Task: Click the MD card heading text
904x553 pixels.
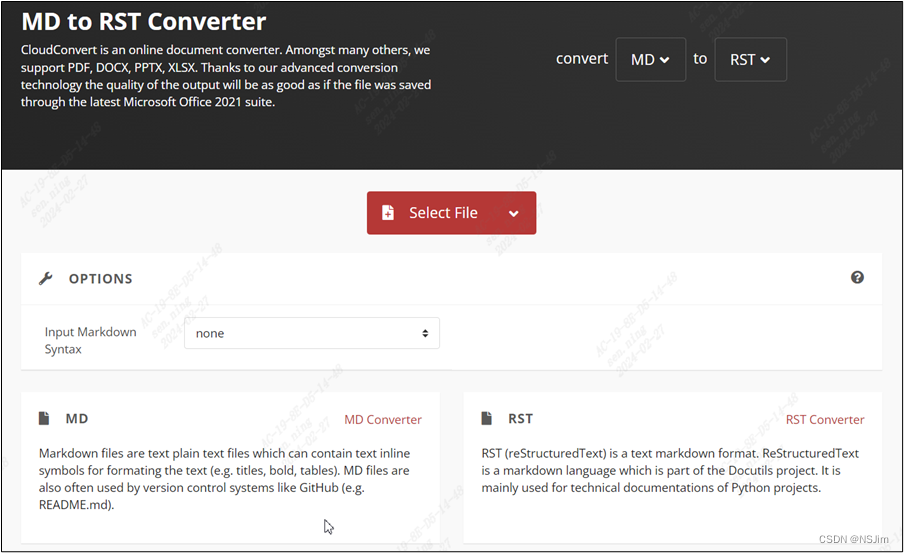Action: [77, 419]
